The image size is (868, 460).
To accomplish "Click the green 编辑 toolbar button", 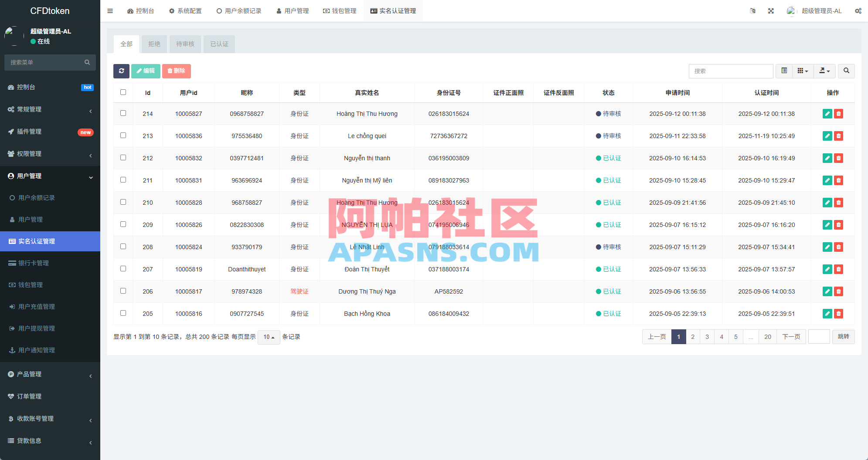I will (146, 71).
